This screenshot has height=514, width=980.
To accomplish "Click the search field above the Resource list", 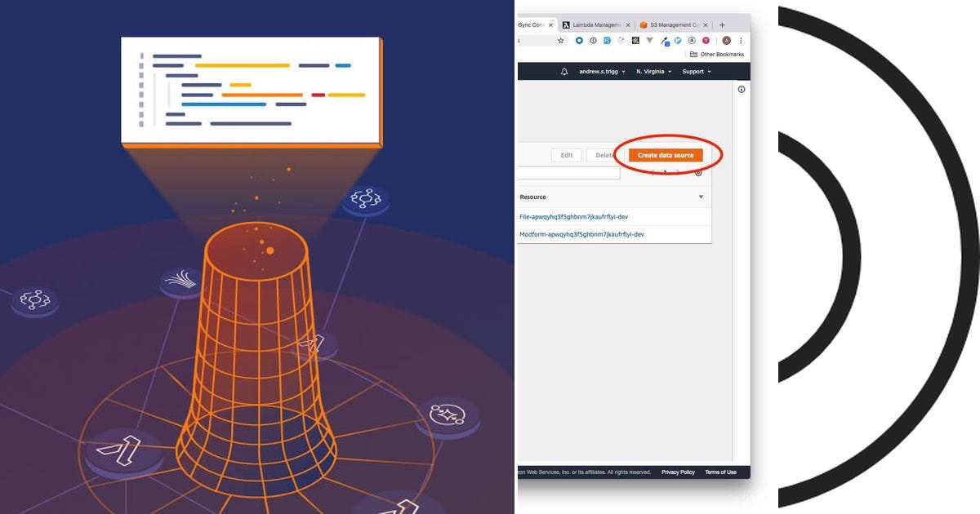I will pos(568,172).
